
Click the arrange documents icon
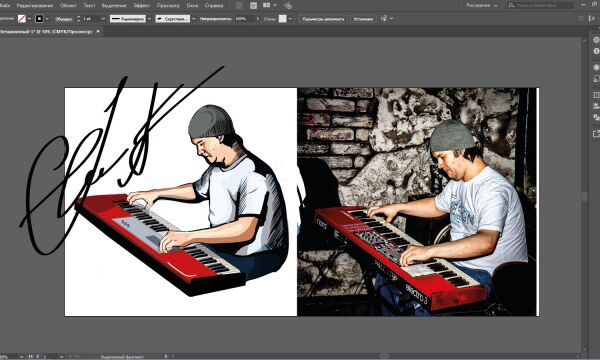267,5
